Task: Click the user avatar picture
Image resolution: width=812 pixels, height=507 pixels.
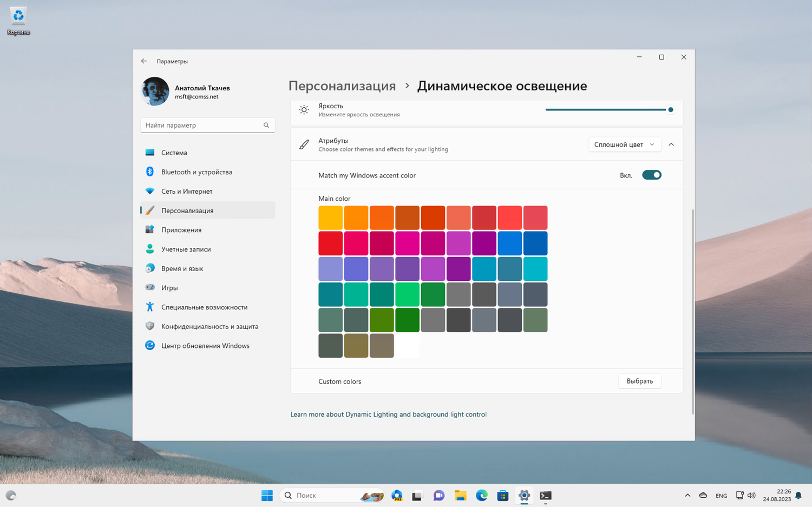Action: pos(155,91)
